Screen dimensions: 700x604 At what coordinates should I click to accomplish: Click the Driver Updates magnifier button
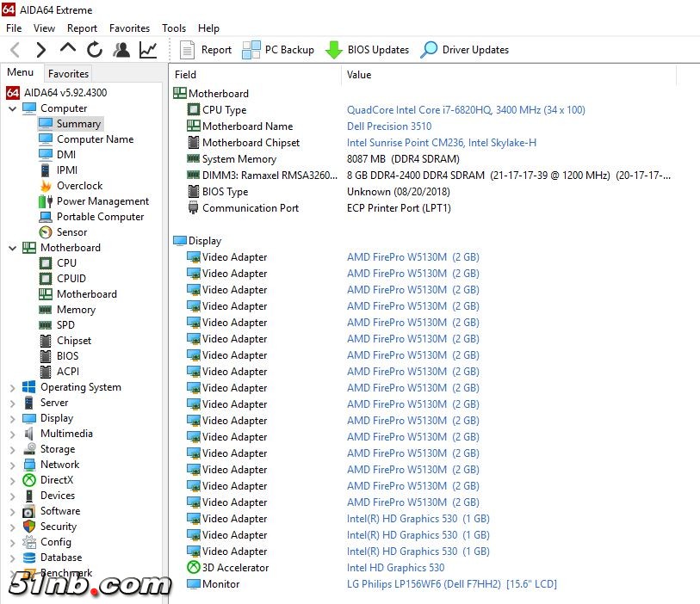464,50
